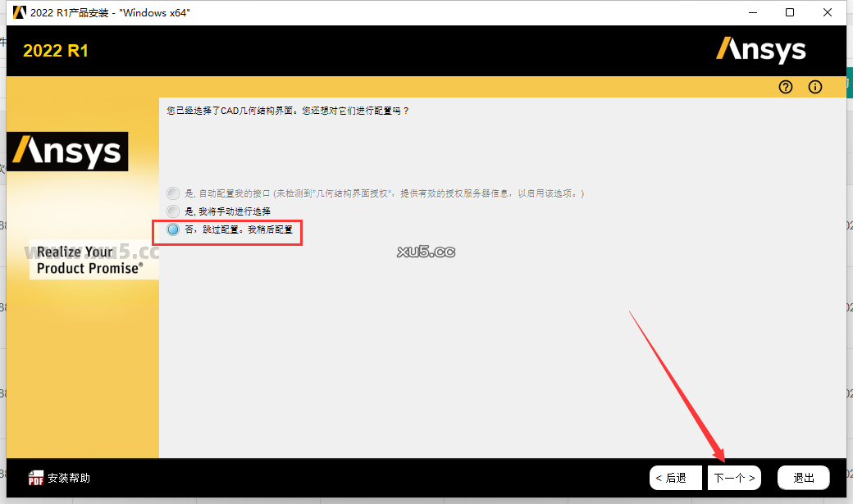Image resolution: width=853 pixels, height=504 pixels.
Task: Select the automatic interface configuration option
Action: (172, 193)
